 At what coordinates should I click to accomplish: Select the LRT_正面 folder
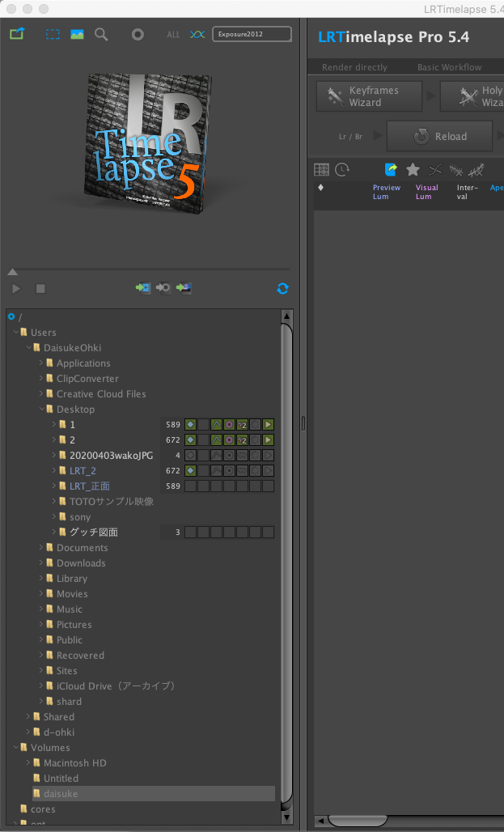point(90,486)
